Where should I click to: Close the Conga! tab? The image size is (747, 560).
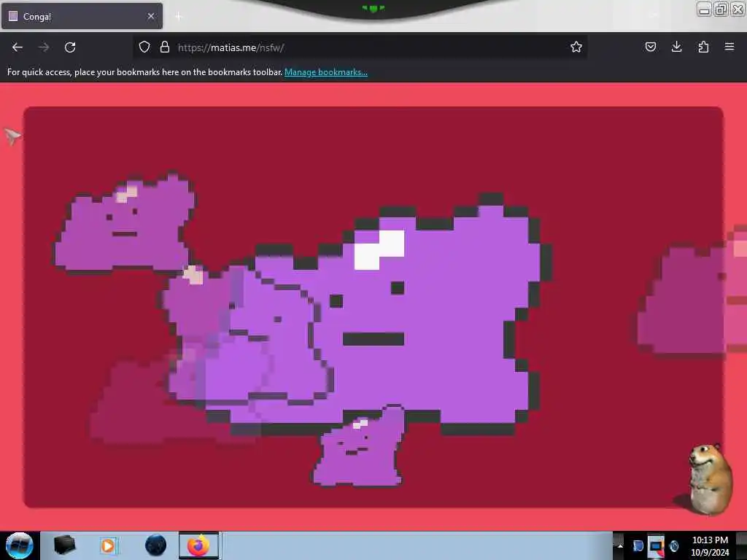point(151,16)
